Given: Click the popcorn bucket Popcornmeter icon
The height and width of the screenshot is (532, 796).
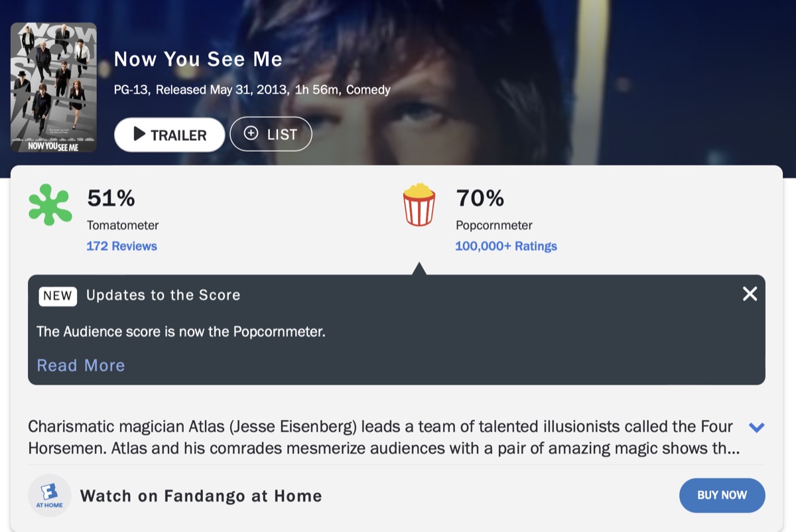Looking at the screenshot, I should pyautogui.click(x=419, y=205).
